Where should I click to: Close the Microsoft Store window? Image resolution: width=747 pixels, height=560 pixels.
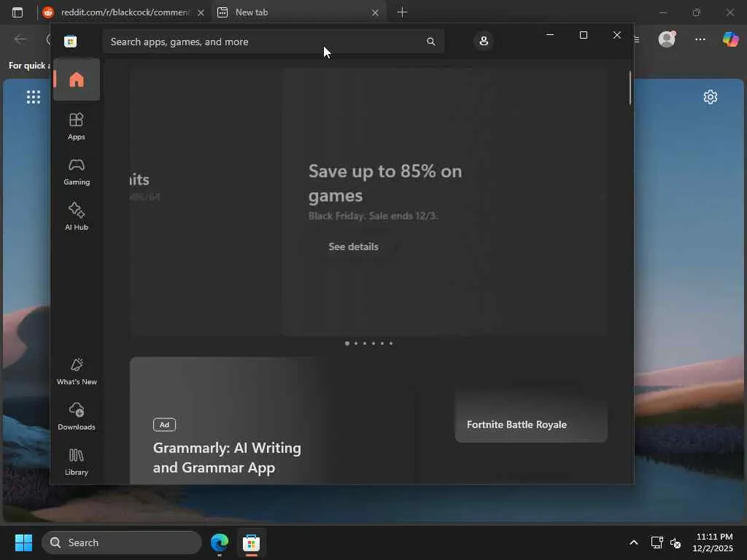(x=617, y=35)
